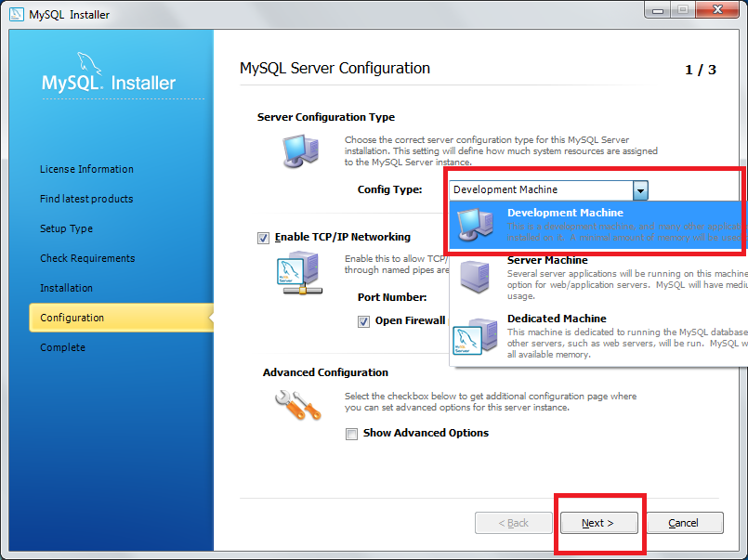Select Server Machine from the dropdown list

[x=598, y=278]
